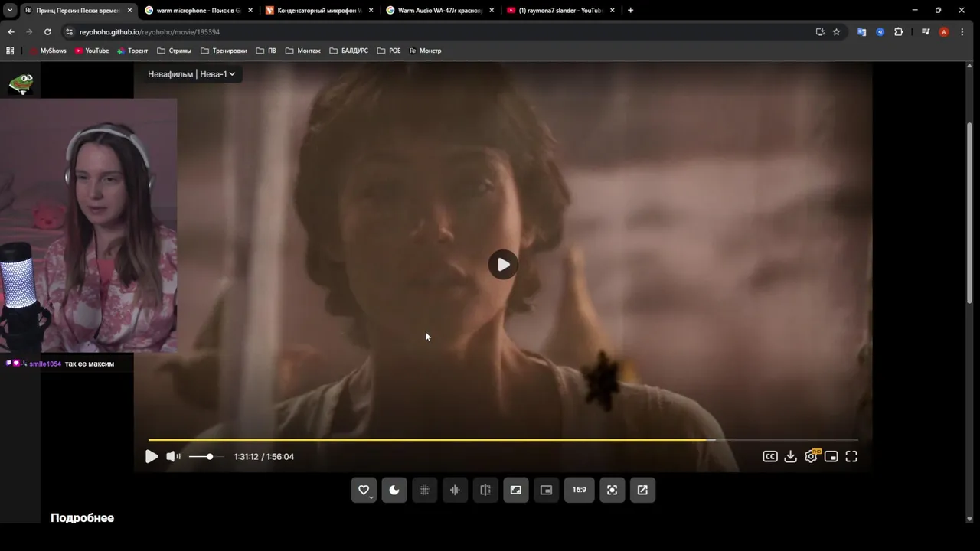This screenshot has height=551, width=980.
Task: Play the movie with the center play button
Action: pos(503,265)
